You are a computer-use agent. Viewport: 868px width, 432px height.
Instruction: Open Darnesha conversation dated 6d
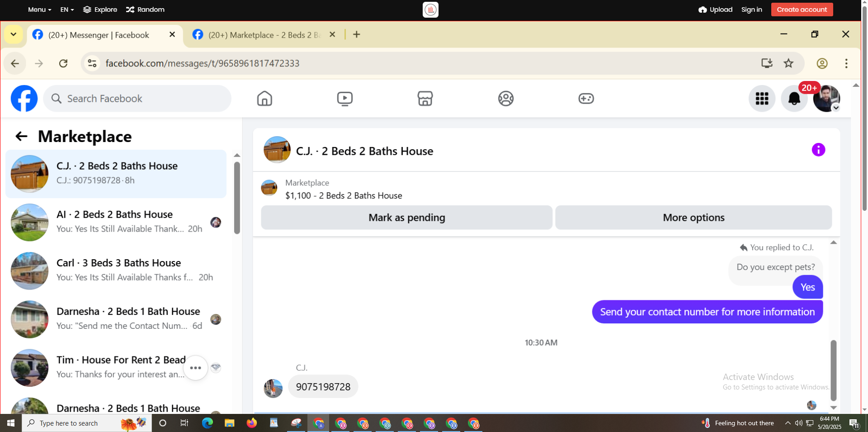pos(116,319)
